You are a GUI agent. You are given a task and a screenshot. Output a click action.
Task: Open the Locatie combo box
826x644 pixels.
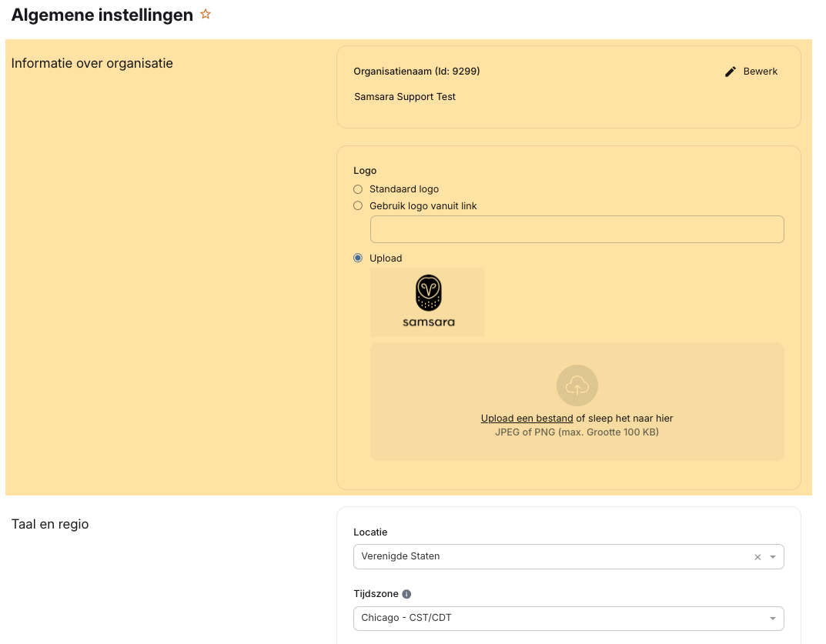tap(568, 556)
